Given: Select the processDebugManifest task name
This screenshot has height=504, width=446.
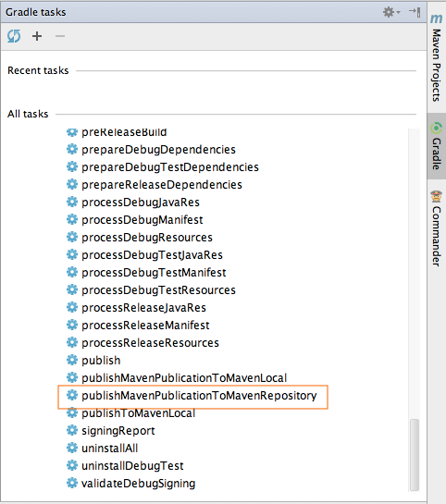Looking at the screenshot, I should click(x=142, y=220).
